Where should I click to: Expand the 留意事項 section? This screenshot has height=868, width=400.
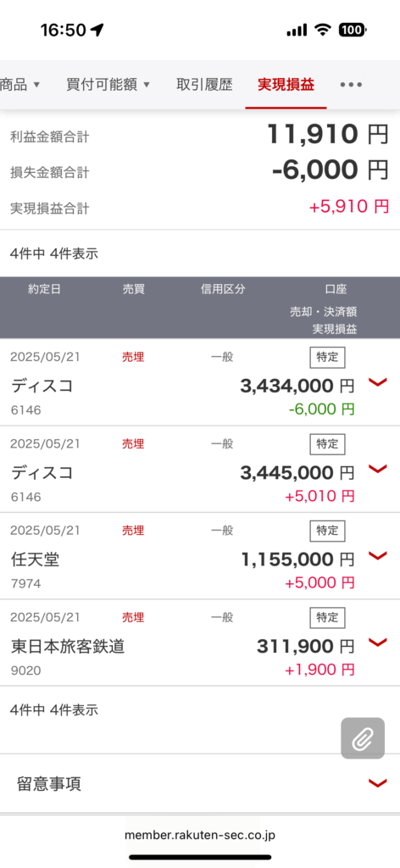(x=200, y=783)
